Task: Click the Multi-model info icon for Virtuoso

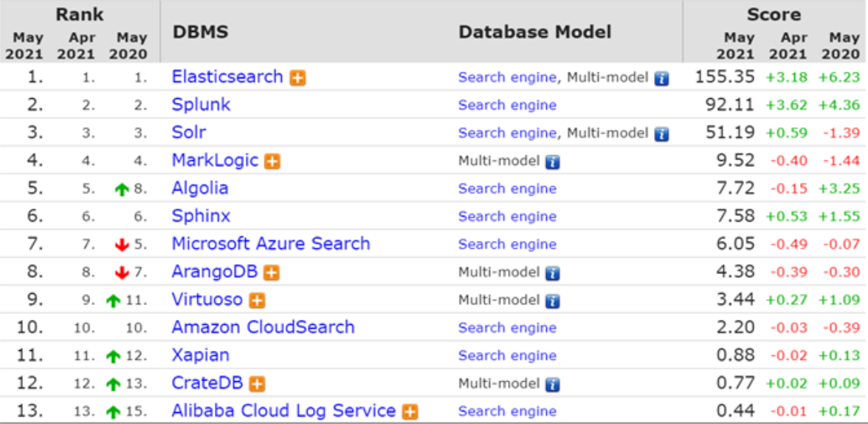Action: coord(552,301)
